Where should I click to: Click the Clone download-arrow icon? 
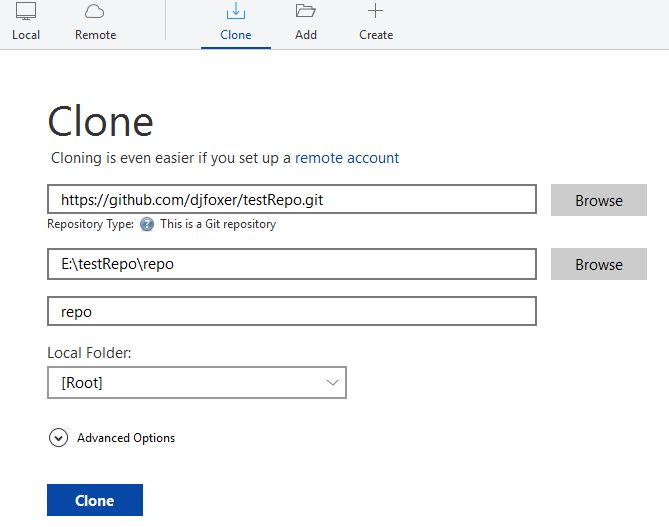[x=236, y=12]
